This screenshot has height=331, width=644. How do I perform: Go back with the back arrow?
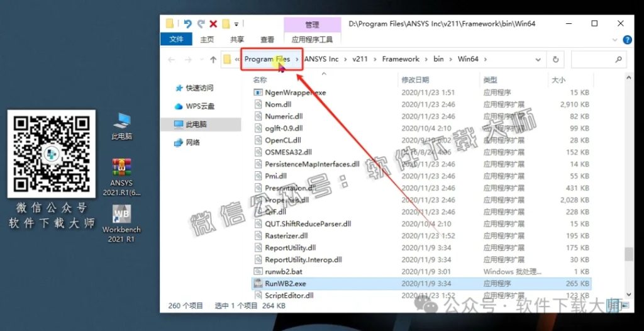tap(171, 60)
